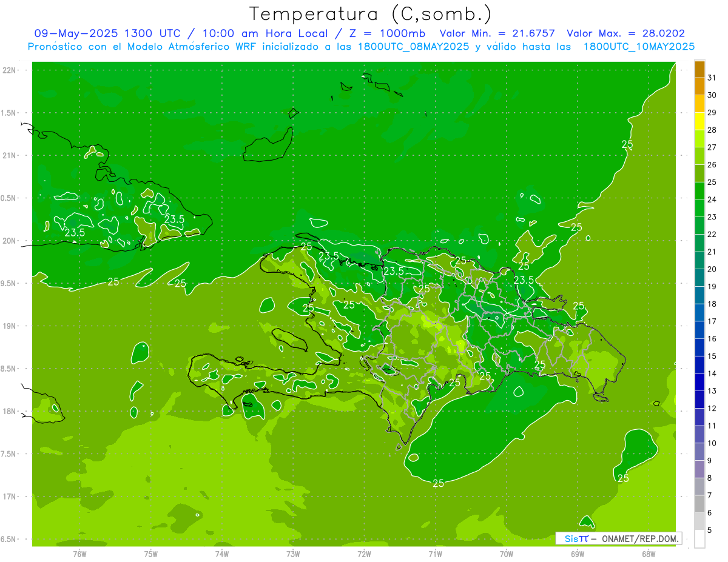Pick the blue swatch between 16 and 17
The image size is (728, 562).
700,330
